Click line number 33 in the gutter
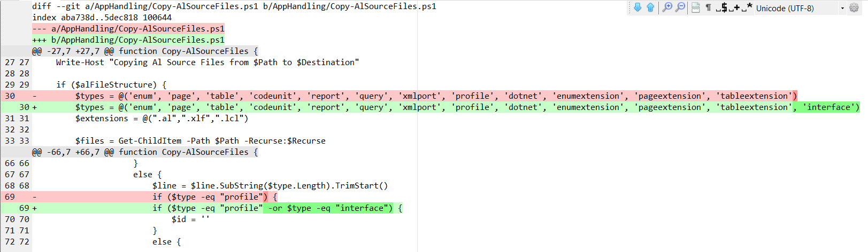 [x=17, y=141]
